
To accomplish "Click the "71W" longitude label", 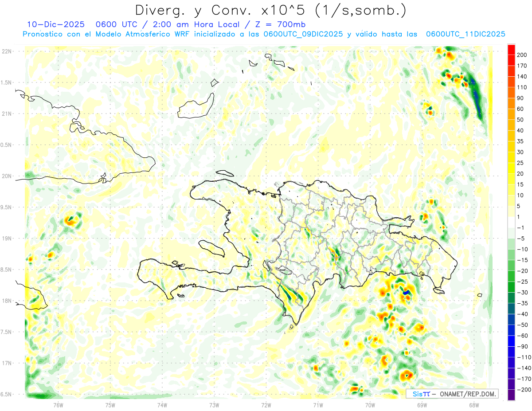I will coord(318,404).
